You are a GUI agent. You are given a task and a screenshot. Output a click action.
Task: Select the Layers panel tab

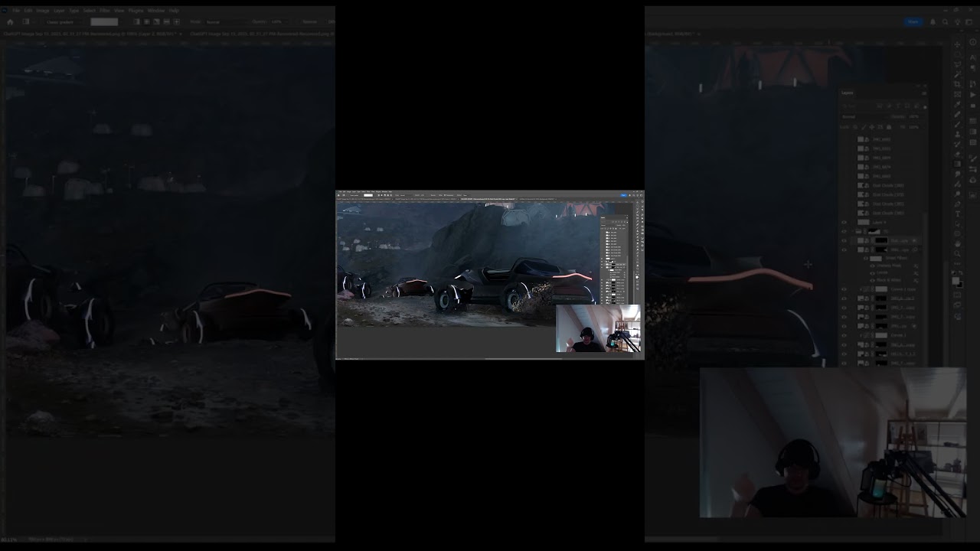click(x=848, y=93)
